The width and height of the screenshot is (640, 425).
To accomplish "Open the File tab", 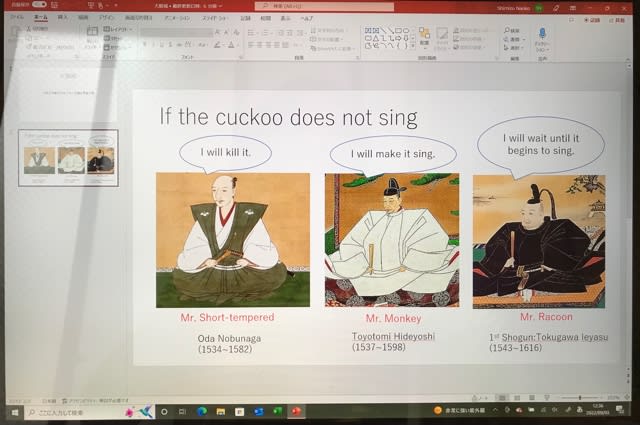I will point(17,17).
